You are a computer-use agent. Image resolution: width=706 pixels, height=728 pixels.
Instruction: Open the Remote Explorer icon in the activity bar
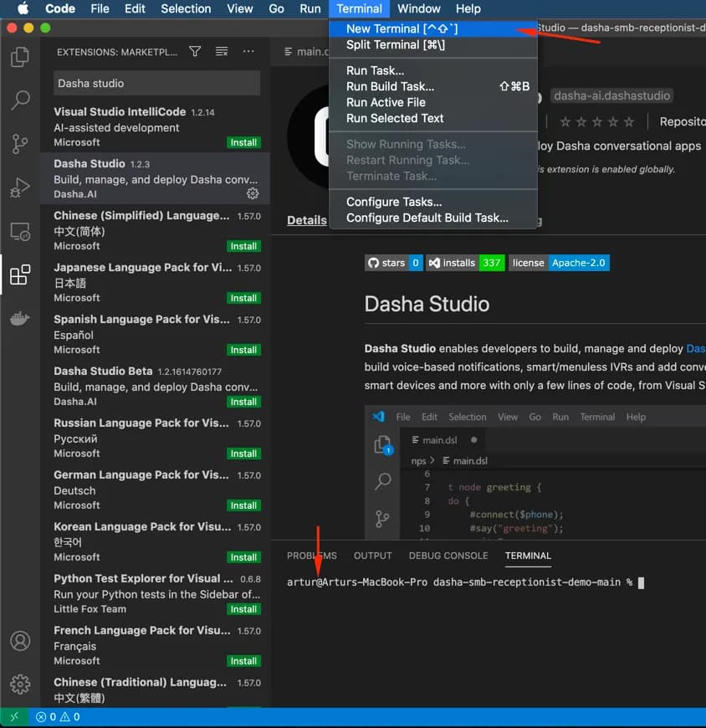tap(20, 231)
